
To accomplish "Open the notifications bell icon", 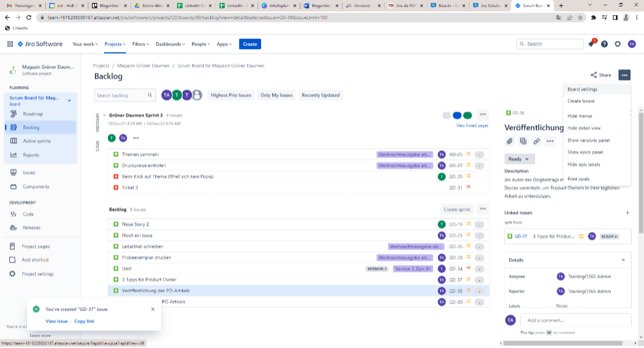I will tap(591, 44).
